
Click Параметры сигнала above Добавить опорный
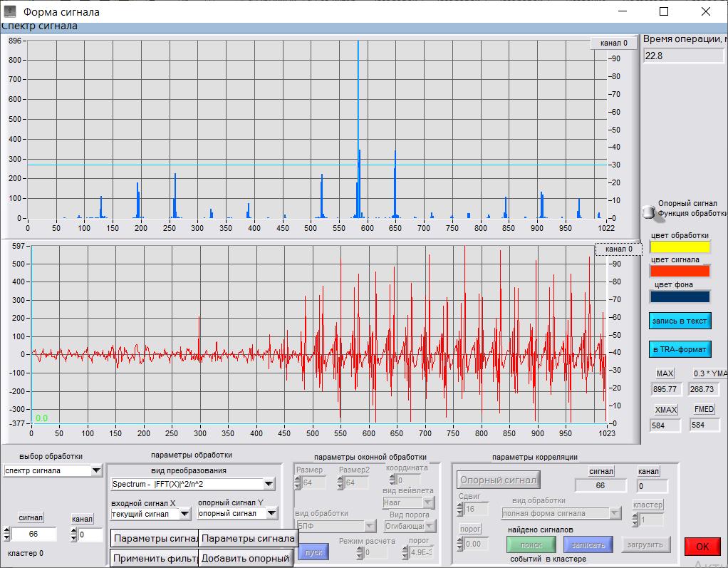[246, 538]
